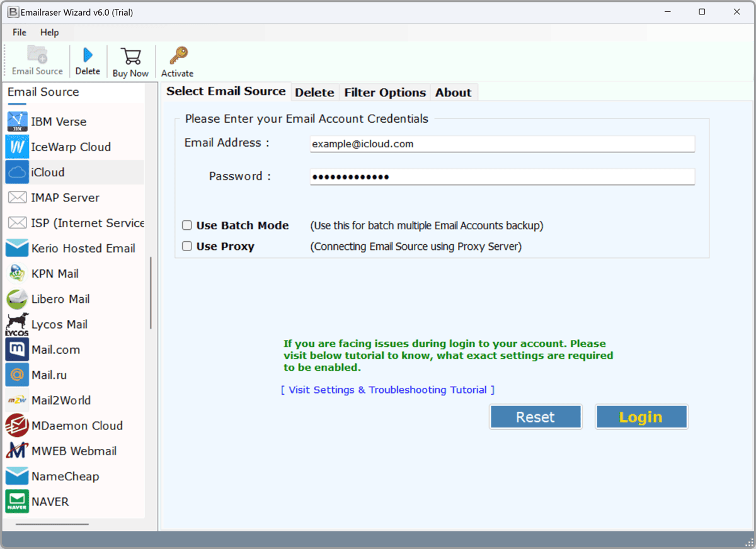Screen dimensions: 756x549
Task: Select the 'Libero Mail' list entry text
Action: tap(60, 299)
